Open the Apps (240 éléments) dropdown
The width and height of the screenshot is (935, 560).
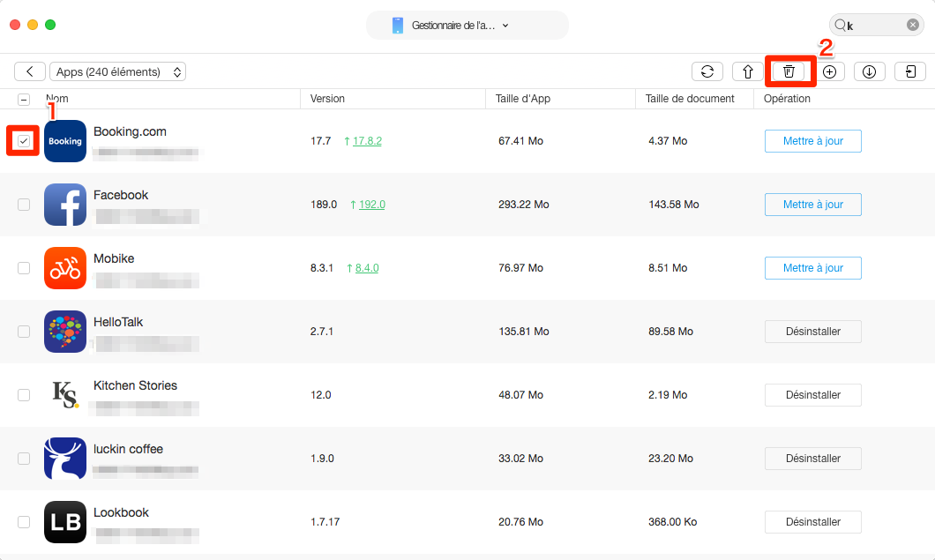click(117, 72)
